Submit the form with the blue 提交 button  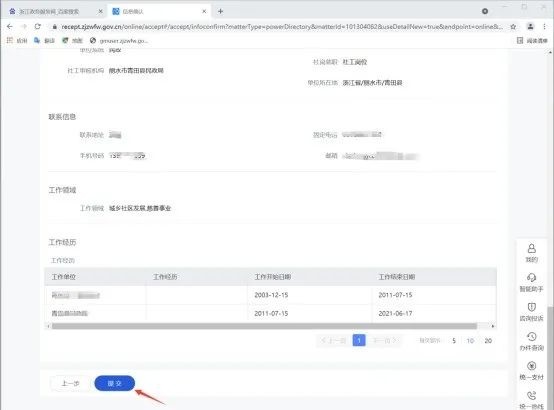coord(114,383)
